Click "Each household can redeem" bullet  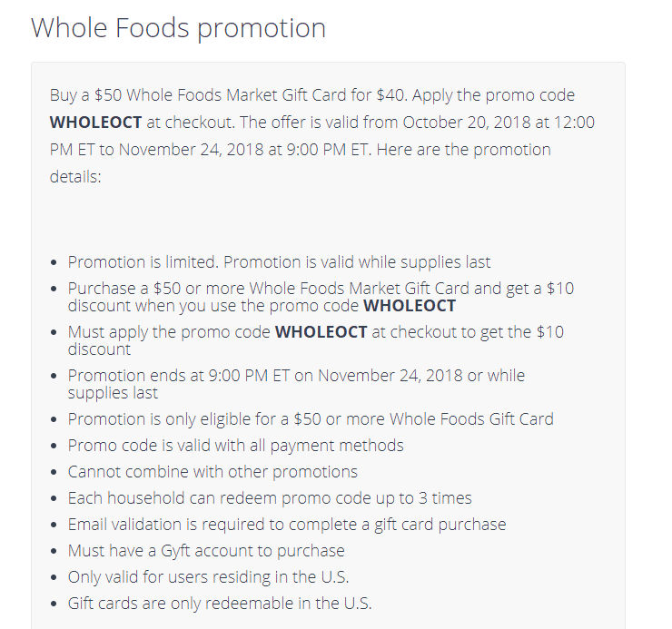270,498
